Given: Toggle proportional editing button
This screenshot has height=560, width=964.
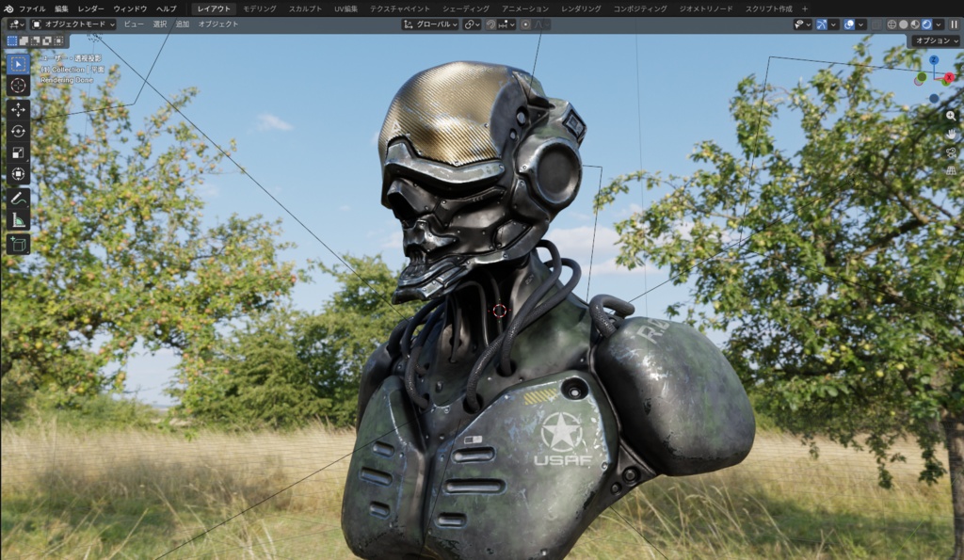Looking at the screenshot, I should point(525,24).
